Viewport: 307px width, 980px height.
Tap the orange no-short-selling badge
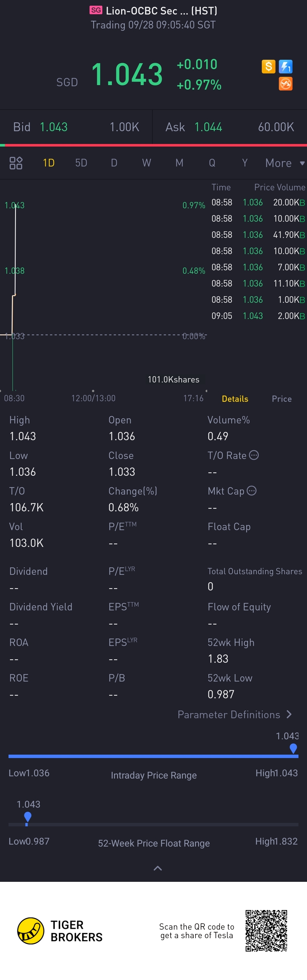[285, 84]
